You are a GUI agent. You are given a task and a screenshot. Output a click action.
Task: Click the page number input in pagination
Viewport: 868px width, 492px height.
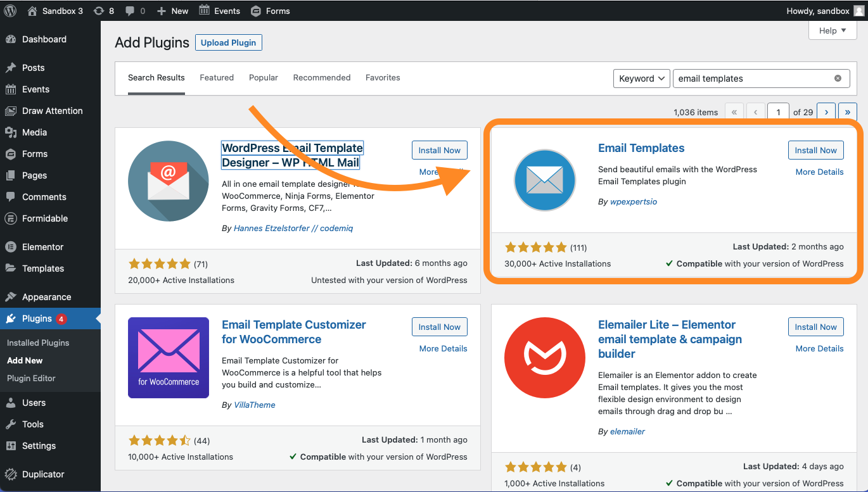pyautogui.click(x=778, y=111)
